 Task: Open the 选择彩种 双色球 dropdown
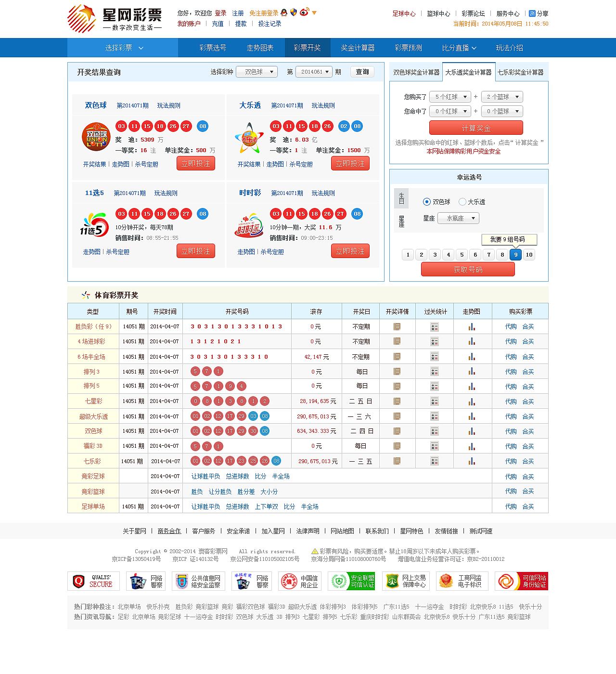[257, 72]
